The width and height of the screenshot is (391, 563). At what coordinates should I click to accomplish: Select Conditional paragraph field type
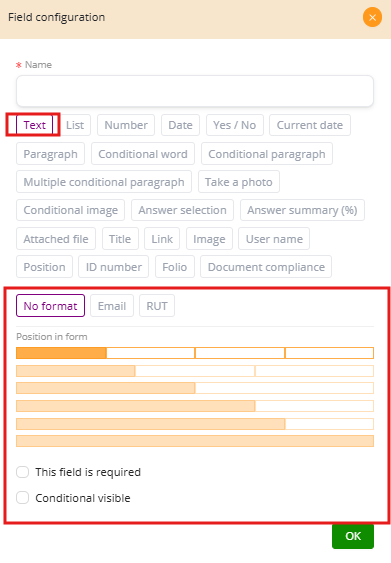coord(267,154)
